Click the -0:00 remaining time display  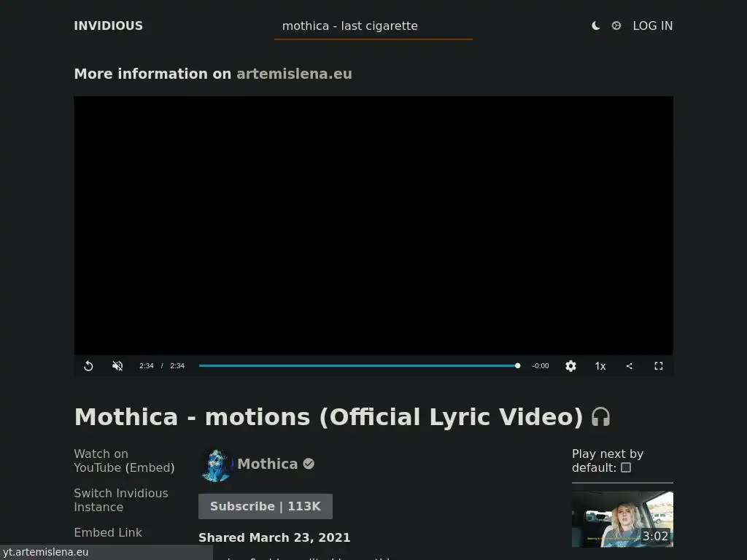(x=541, y=366)
